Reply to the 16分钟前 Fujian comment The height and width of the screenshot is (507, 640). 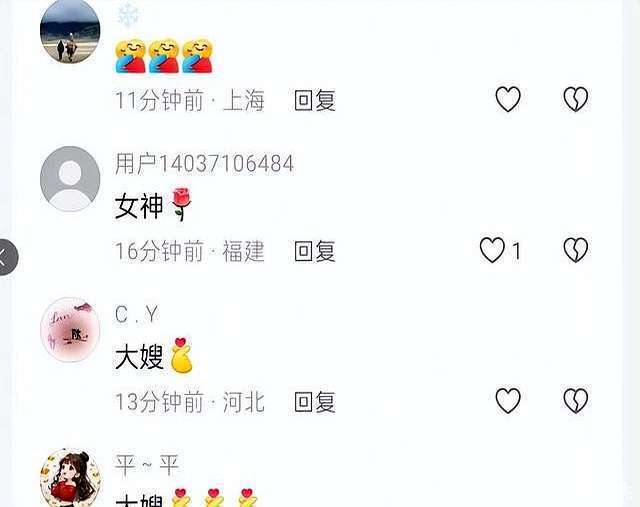click(315, 251)
